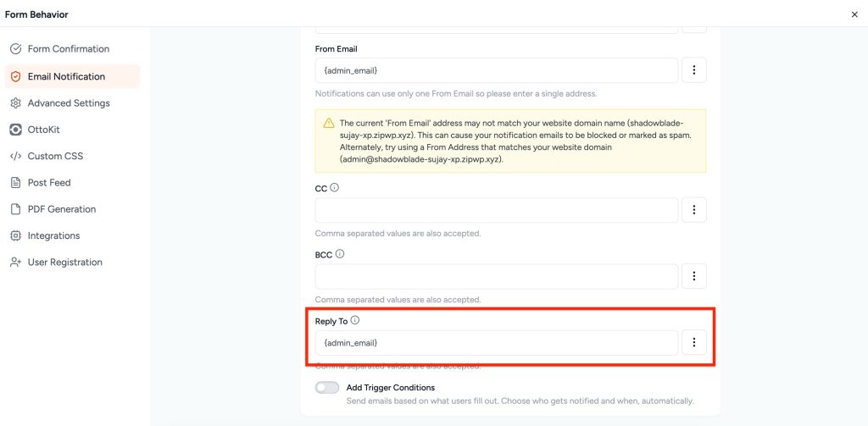Image resolution: width=868 pixels, height=426 pixels.
Task: Open the BCC field three-dot menu
Action: pyautogui.click(x=693, y=276)
